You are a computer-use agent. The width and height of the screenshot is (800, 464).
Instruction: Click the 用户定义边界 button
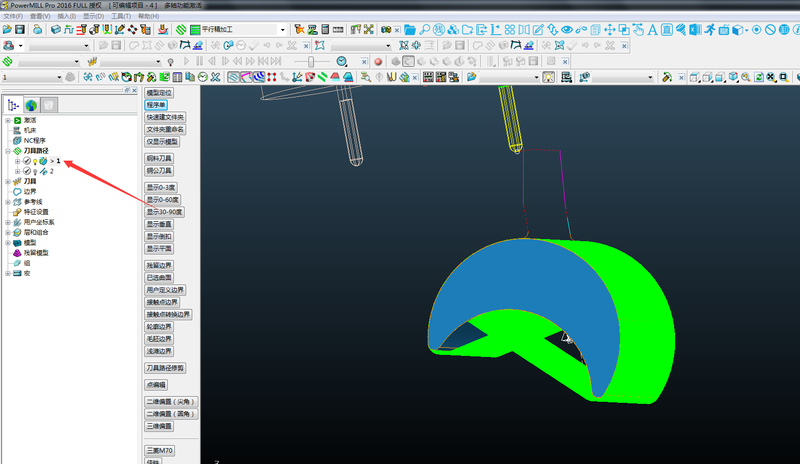coord(165,290)
